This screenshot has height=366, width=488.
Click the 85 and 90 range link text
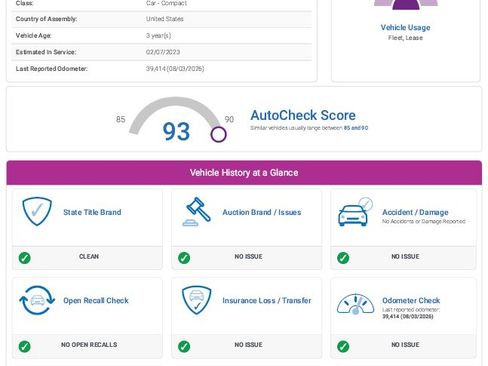point(356,128)
